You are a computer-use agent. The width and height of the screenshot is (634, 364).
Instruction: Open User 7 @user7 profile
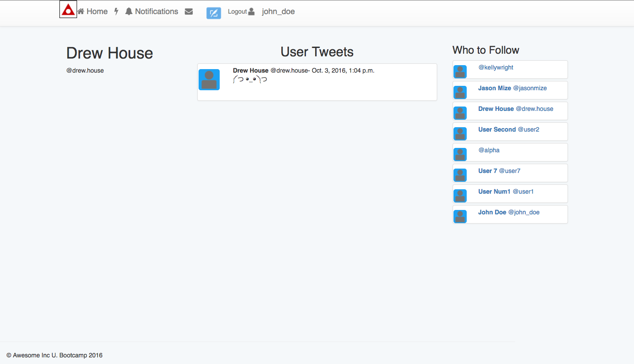coord(499,171)
